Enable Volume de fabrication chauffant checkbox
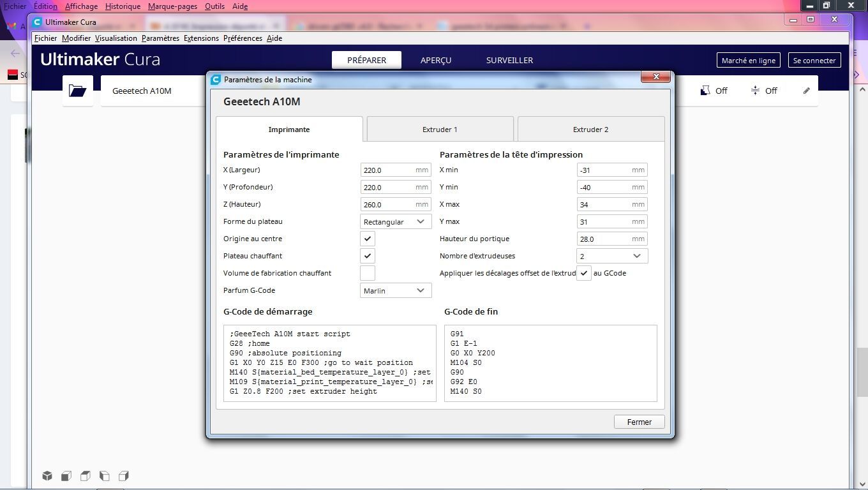868x490 pixels. pos(368,273)
